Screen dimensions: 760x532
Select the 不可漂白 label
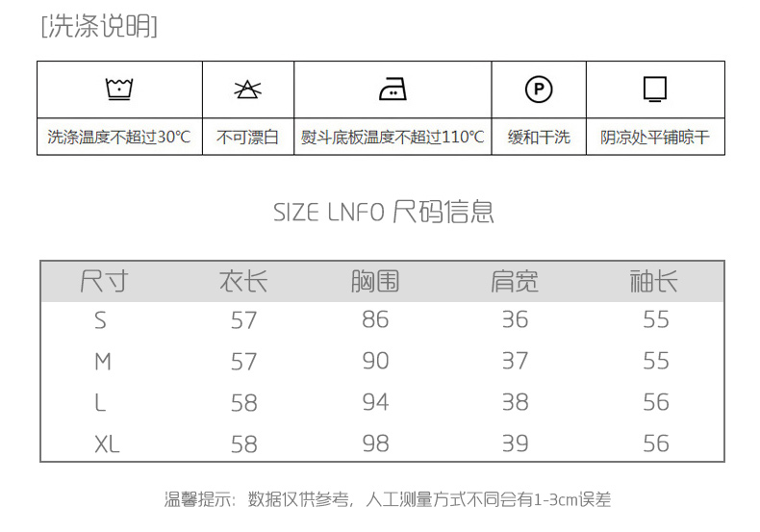pos(247,138)
